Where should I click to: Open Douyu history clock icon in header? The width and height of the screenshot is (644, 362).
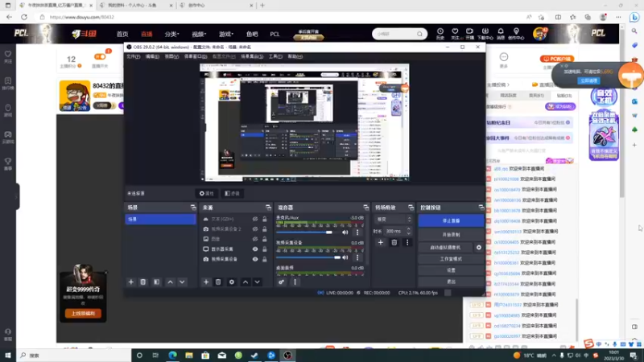[x=440, y=33]
